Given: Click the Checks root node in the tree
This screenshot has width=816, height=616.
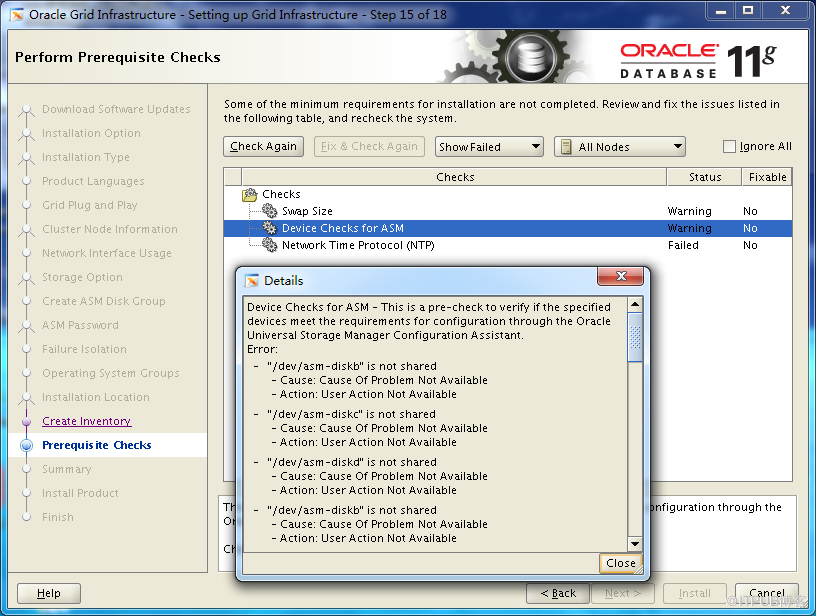Looking at the screenshot, I should [281, 194].
